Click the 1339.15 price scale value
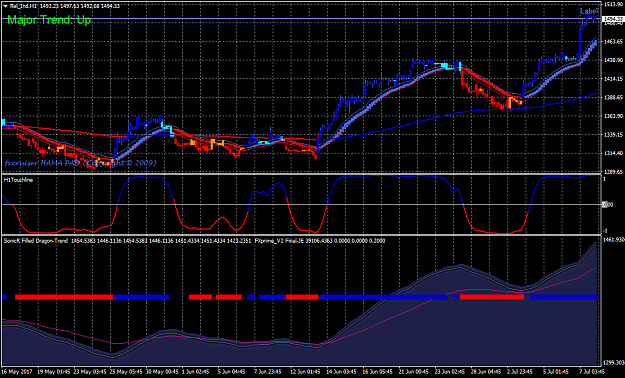Viewport: 625px width, 378px height. 613,135
